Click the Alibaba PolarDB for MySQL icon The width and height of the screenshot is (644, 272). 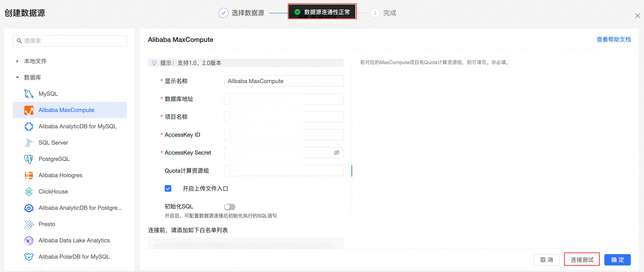pos(29,257)
